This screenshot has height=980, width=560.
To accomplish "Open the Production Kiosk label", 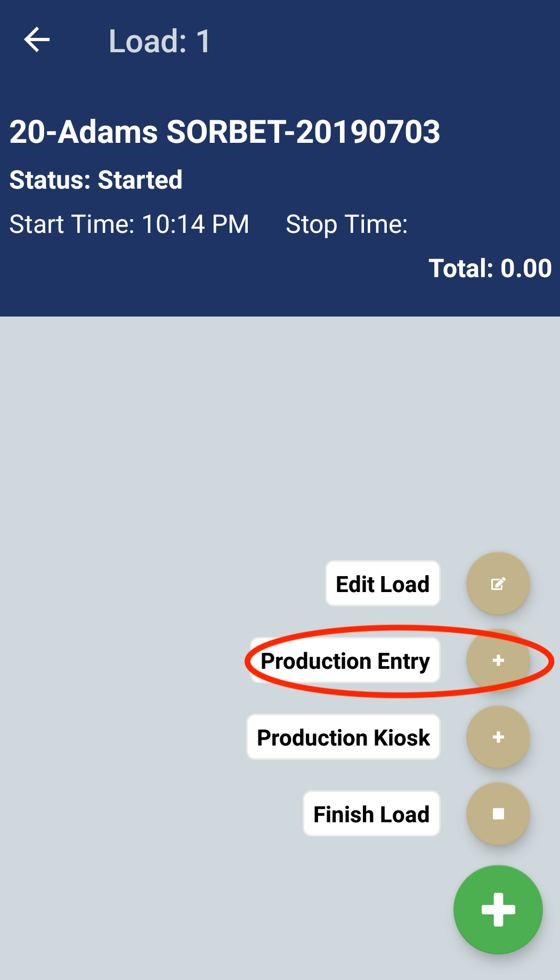I will [343, 737].
